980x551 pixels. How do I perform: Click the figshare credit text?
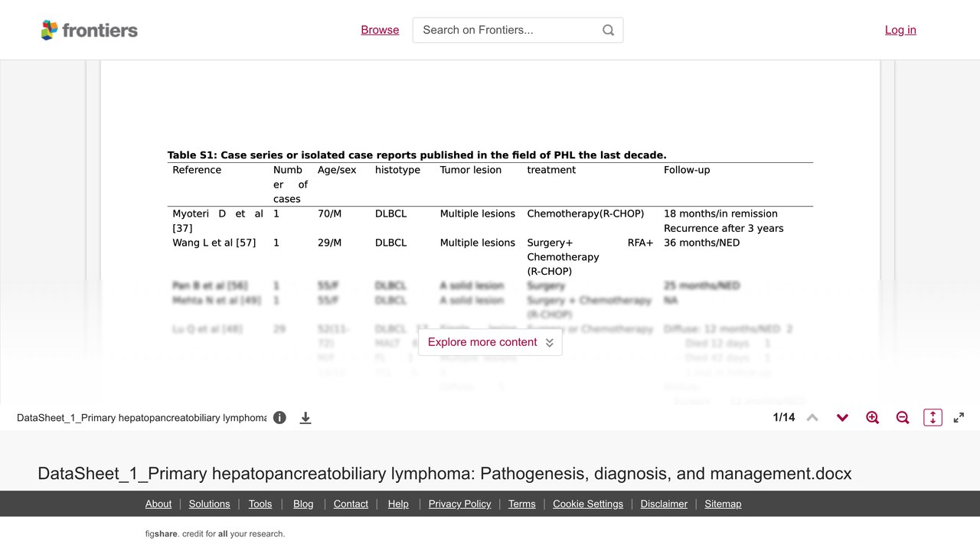click(215, 534)
